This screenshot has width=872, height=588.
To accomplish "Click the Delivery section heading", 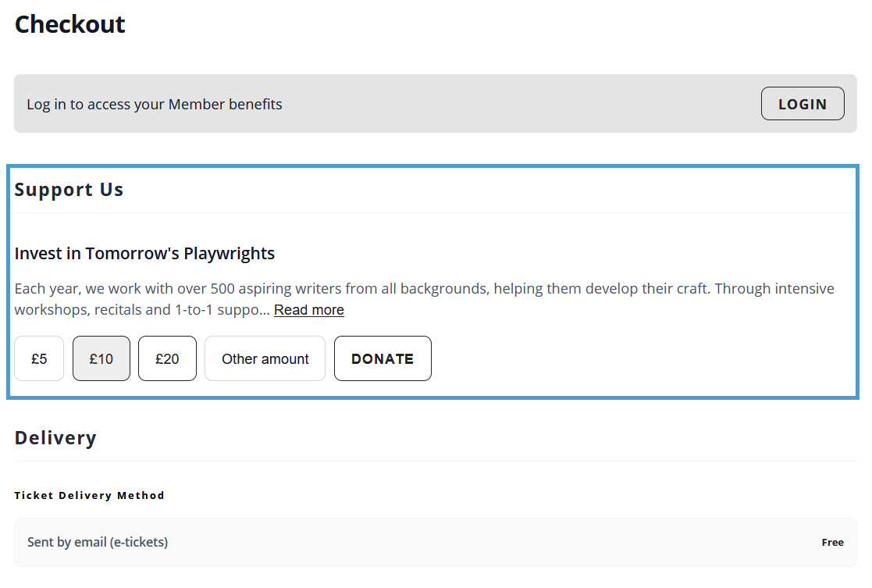I will pyautogui.click(x=55, y=438).
